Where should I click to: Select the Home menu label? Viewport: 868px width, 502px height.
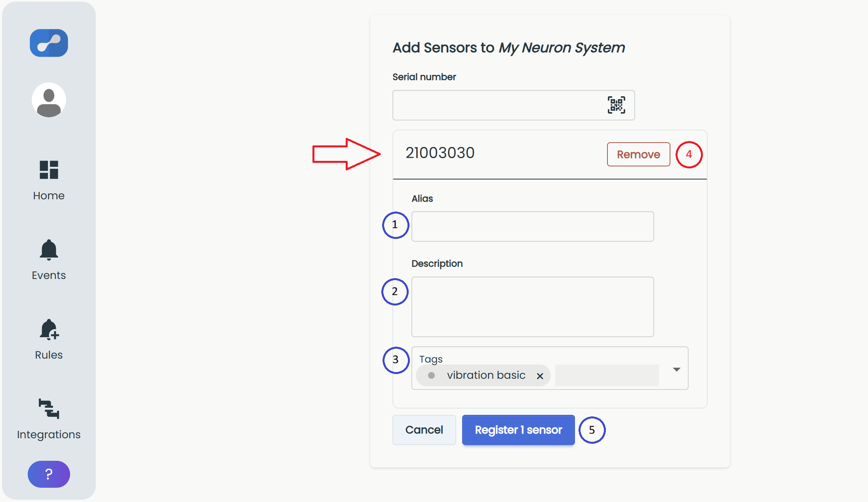click(49, 196)
